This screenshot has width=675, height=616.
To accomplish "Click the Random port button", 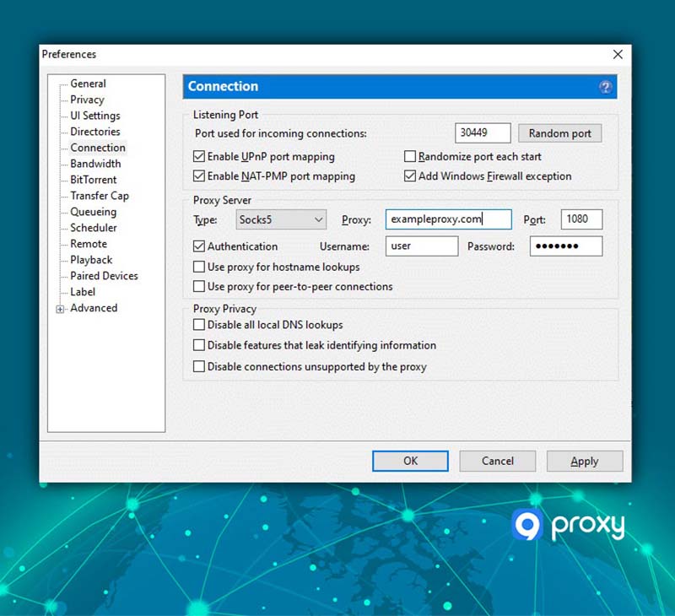I will pyautogui.click(x=559, y=132).
